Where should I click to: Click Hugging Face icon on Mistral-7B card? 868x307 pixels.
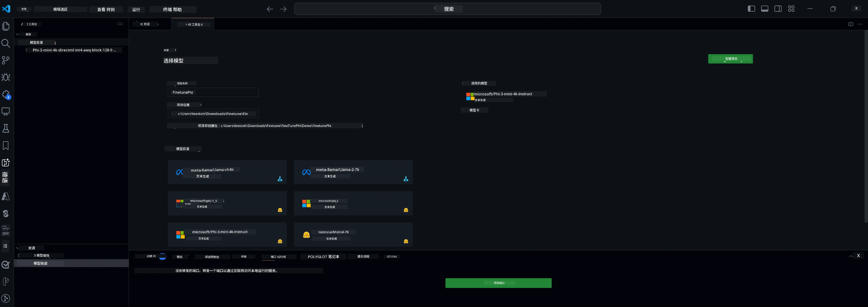(x=406, y=241)
